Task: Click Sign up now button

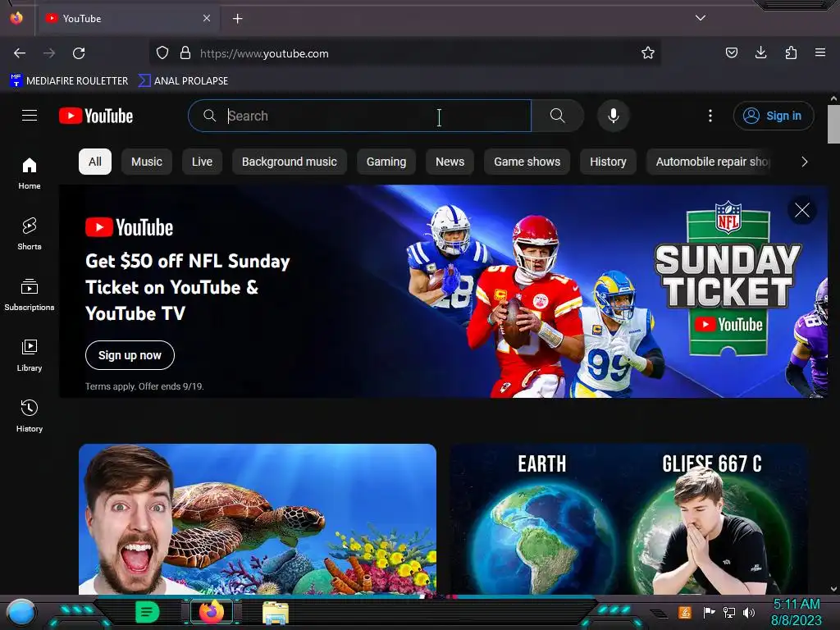Action: point(130,355)
